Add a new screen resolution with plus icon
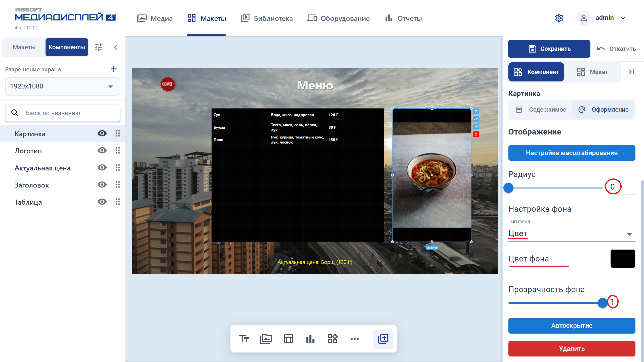The height and width of the screenshot is (362, 644). coord(114,69)
